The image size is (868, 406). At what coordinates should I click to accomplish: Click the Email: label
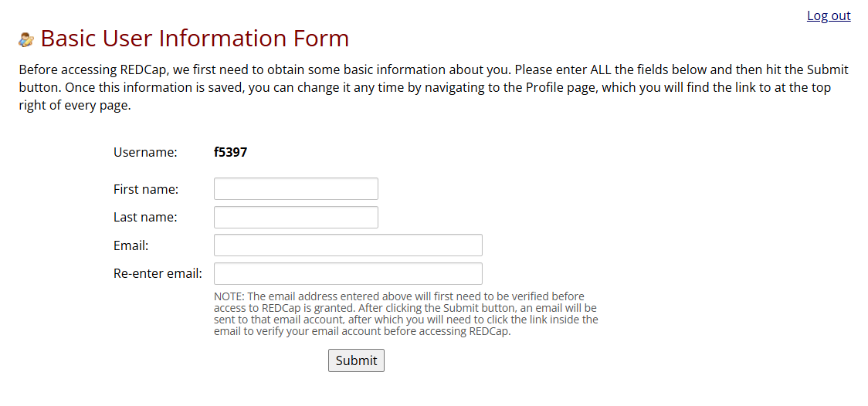pyautogui.click(x=131, y=245)
